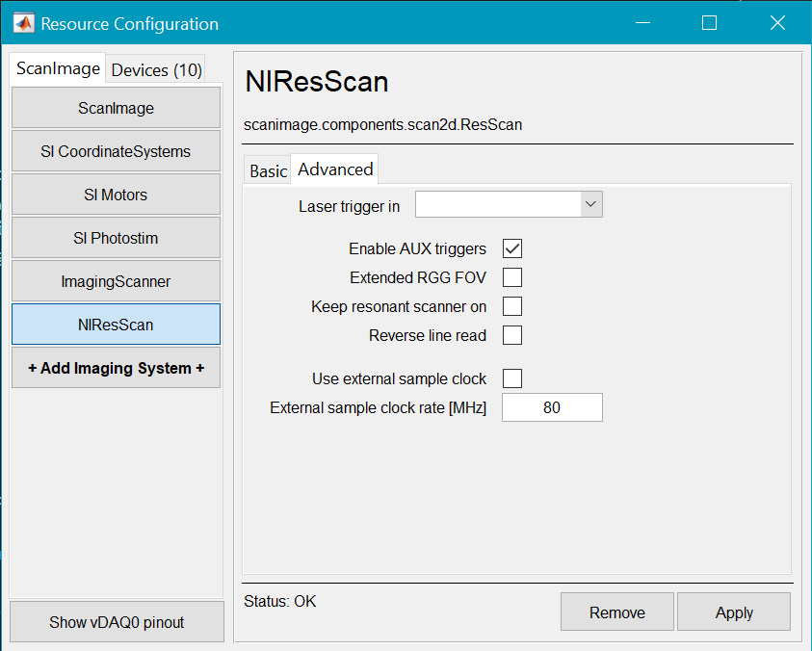Show the vDAQ0 pinout

(117, 622)
